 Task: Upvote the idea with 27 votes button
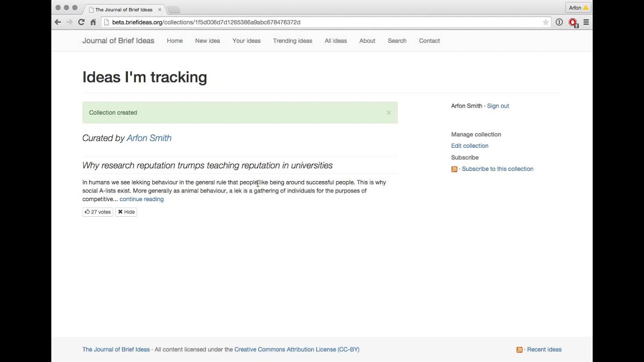98,212
